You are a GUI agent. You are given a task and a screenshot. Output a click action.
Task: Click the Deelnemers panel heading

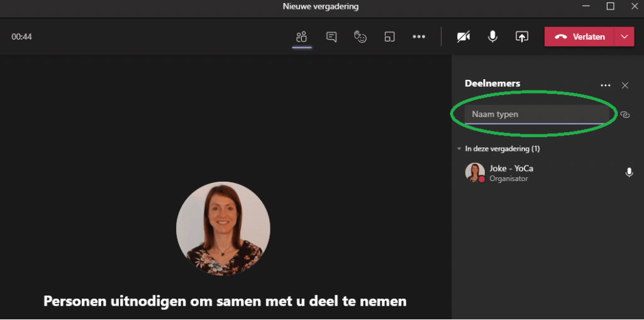492,84
